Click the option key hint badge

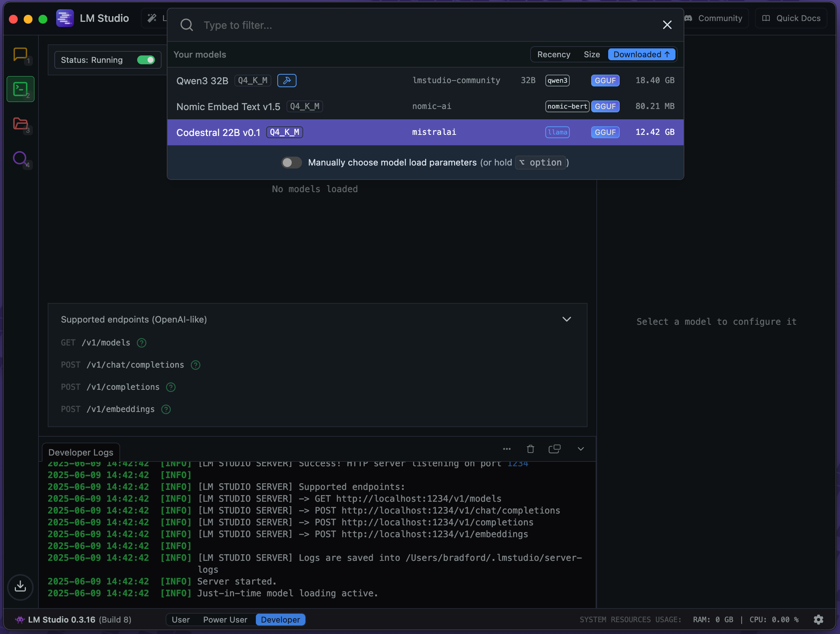coord(541,163)
